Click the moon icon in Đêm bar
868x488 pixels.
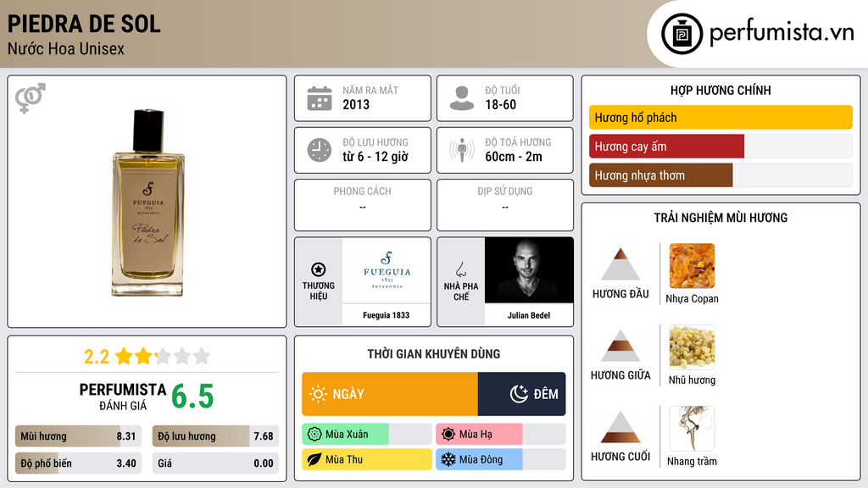point(519,394)
